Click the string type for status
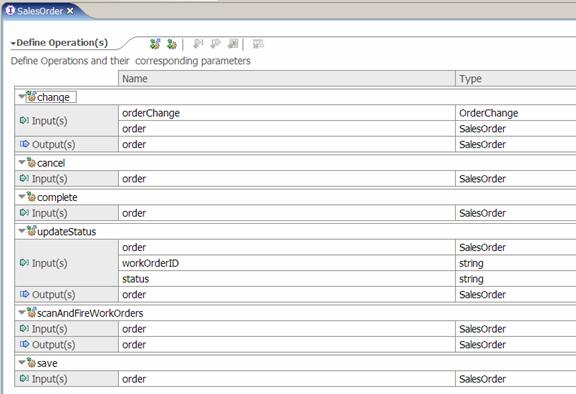Viewport: 576px width, 394px height. [x=516, y=279]
